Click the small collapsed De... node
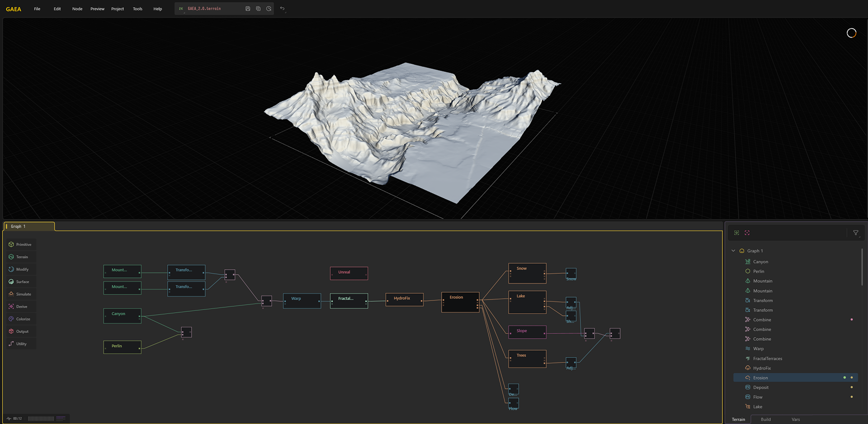 [x=514, y=389]
